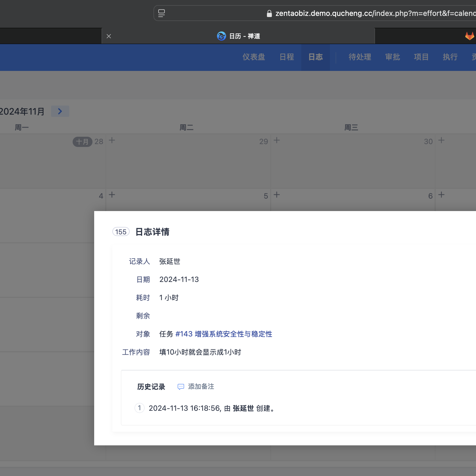Open the 待处理 pending menu

click(x=360, y=57)
